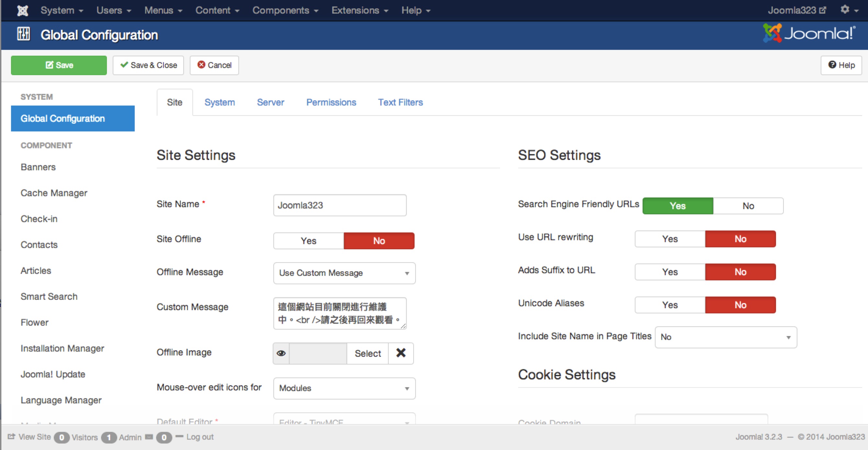The width and height of the screenshot is (868, 450).
Task: Open Cache Manager in the sidebar
Action: 54,193
